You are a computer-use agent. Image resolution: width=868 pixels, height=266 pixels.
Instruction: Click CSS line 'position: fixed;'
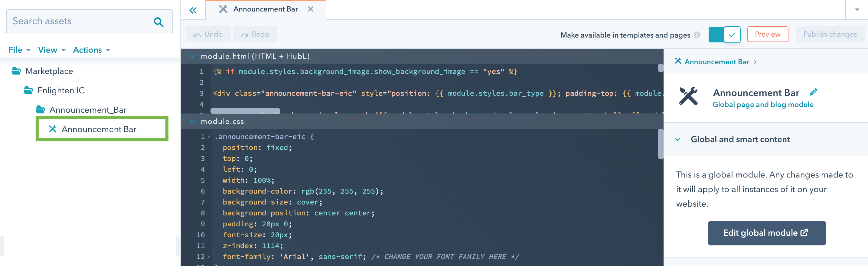(x=257, y=148)
